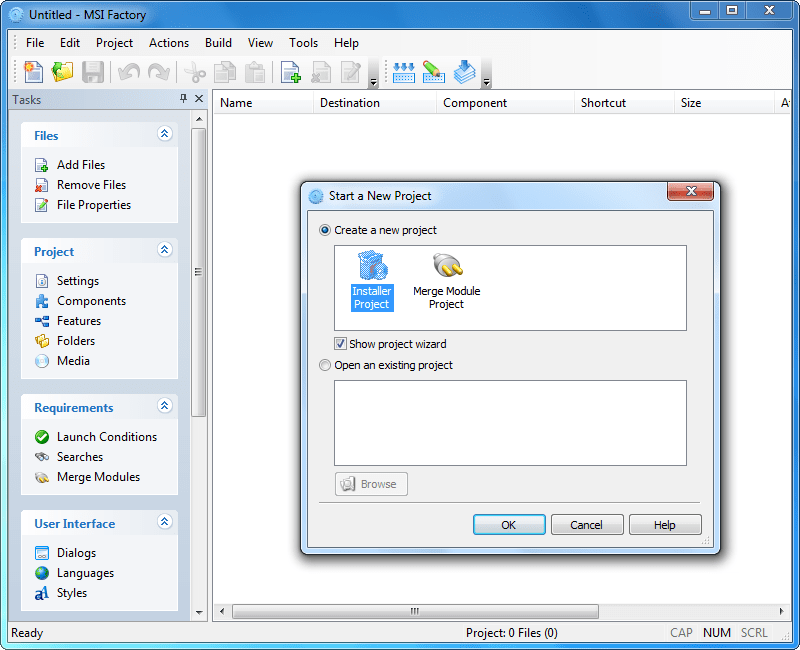This screenshot has width=800, height=650.
Task: Select Create a new project radio button
Action: click(325, 230)
